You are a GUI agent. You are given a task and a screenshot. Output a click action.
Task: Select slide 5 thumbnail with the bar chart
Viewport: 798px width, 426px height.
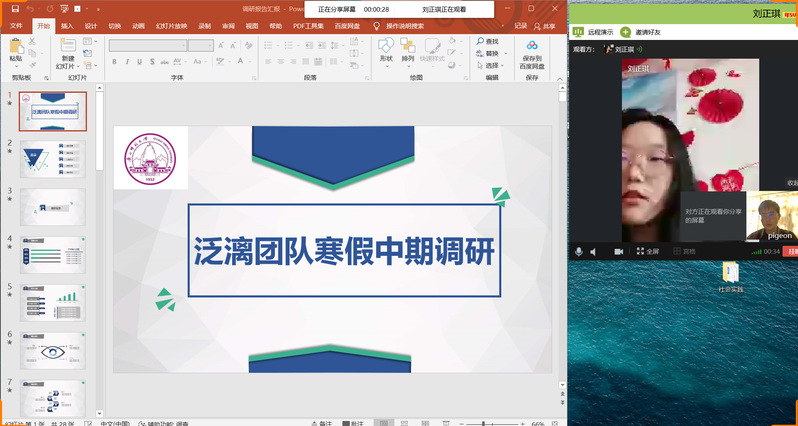[x=53, y=303]
